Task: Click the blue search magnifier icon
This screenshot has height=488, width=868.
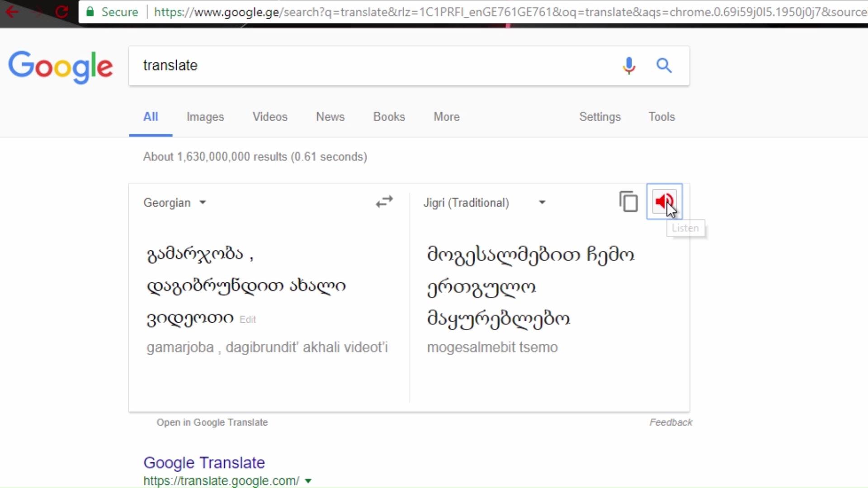Action: 664,66
